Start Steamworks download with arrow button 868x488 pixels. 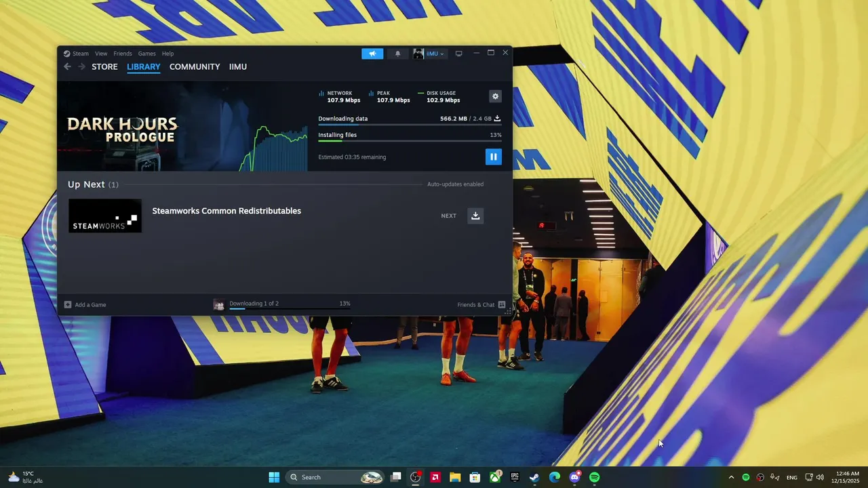pyautogui.click(x=475, y=216)
